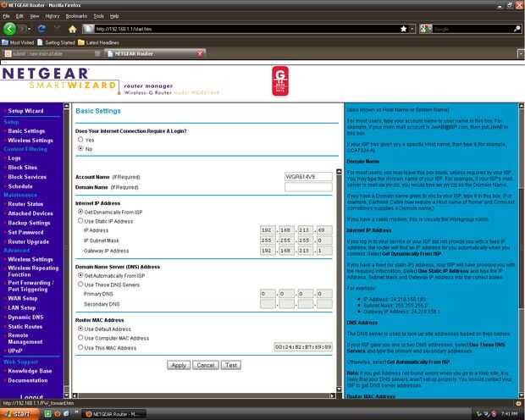Screen dimensions: 525x420
Task: Open the View menu
Action: 35,16
